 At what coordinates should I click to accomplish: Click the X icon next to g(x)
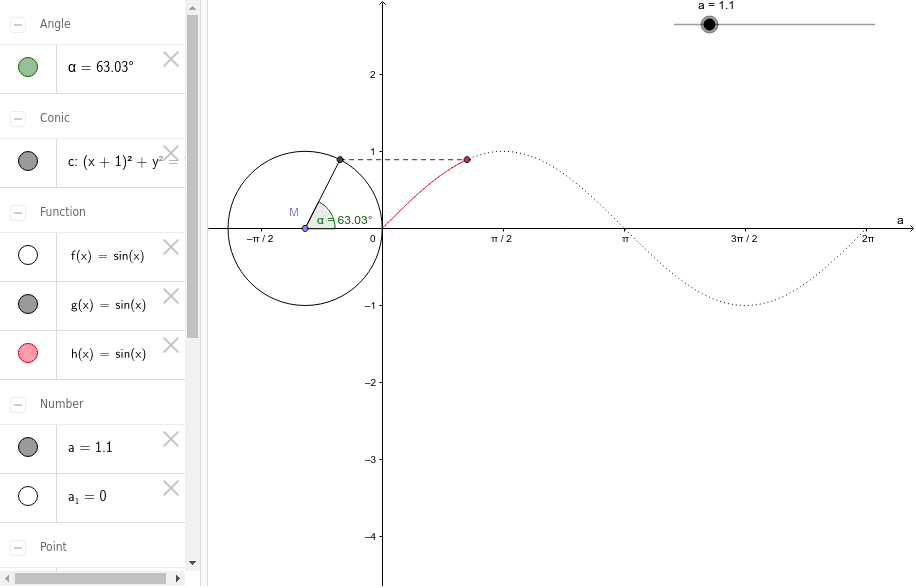pyautogui.click(x=170, y=296)
